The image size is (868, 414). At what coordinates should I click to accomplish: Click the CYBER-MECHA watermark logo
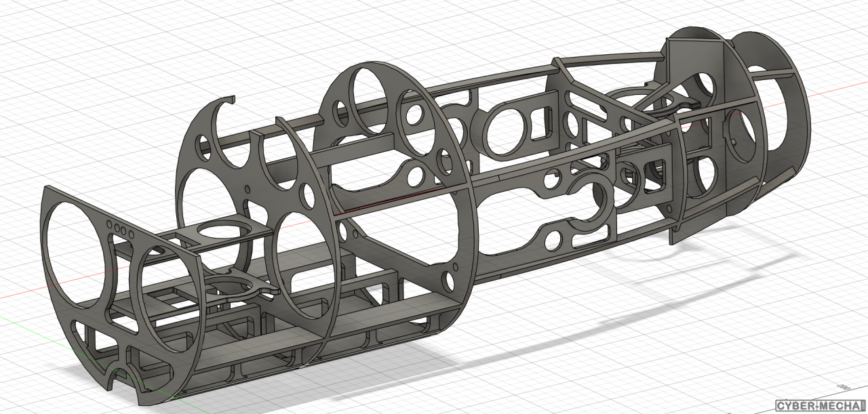tap(818, 405)
